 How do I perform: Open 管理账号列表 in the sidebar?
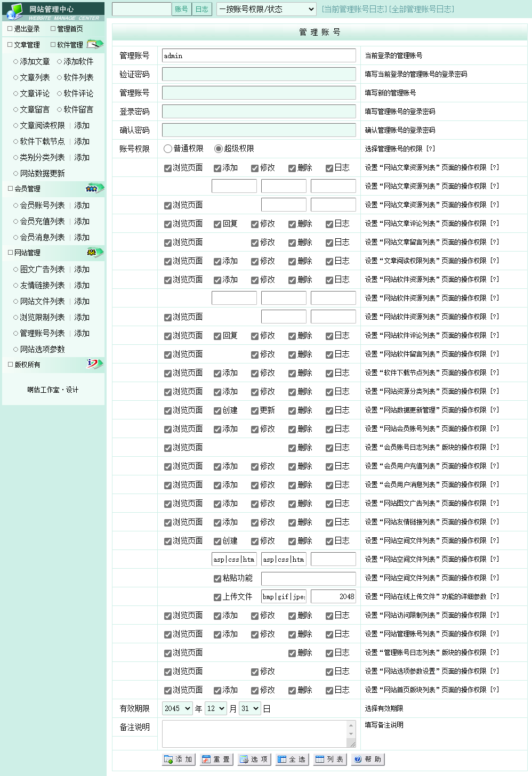coord(42,333)
